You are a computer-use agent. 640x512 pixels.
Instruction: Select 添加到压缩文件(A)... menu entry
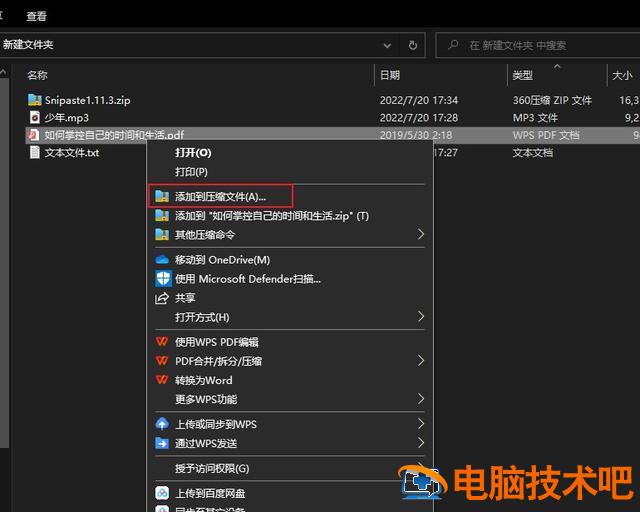click(x=290, y=196)
